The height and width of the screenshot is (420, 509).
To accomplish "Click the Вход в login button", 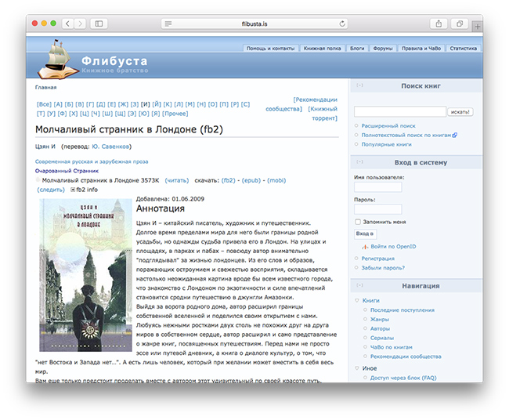I will tap(365, 234).
